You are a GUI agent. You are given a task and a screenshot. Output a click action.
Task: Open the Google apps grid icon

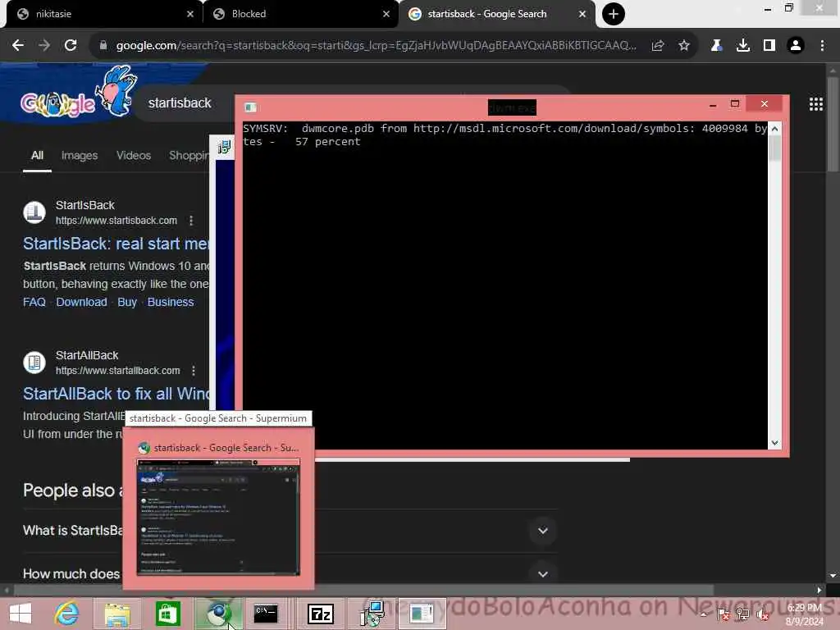tap(816, 104)
